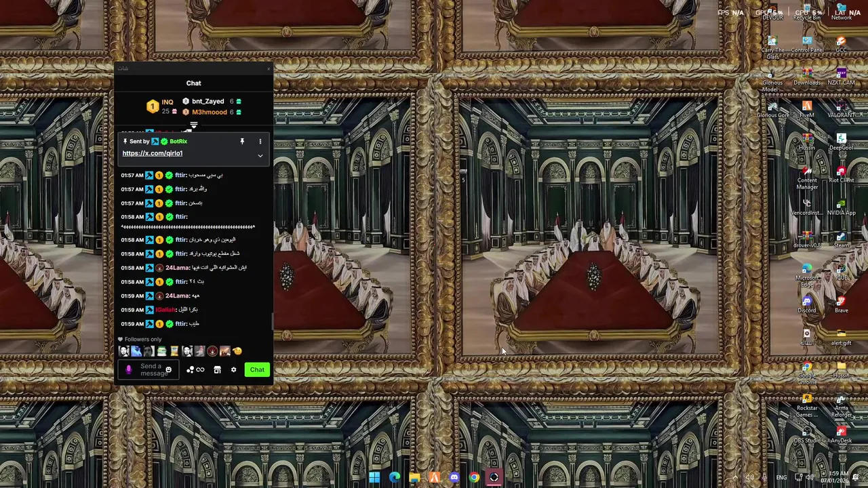Open Chrome from the taskbar
868x488 pixels.
474,478
